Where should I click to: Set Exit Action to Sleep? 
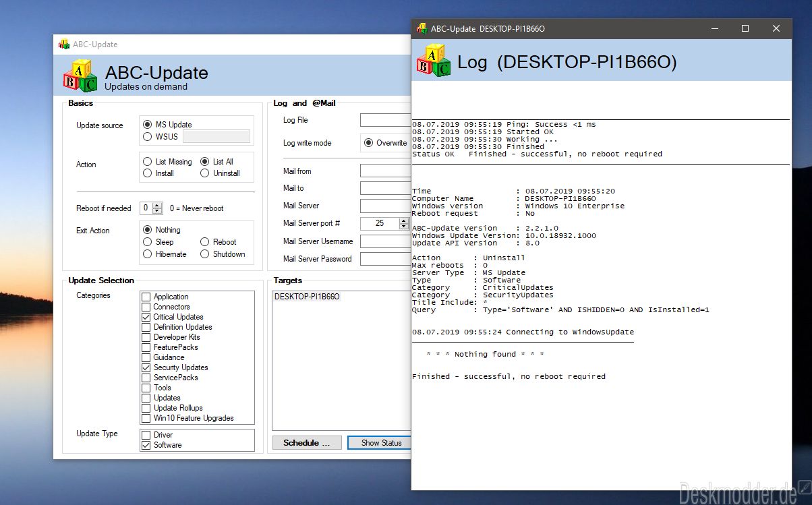pyautogui.click(x=147, y=242)
